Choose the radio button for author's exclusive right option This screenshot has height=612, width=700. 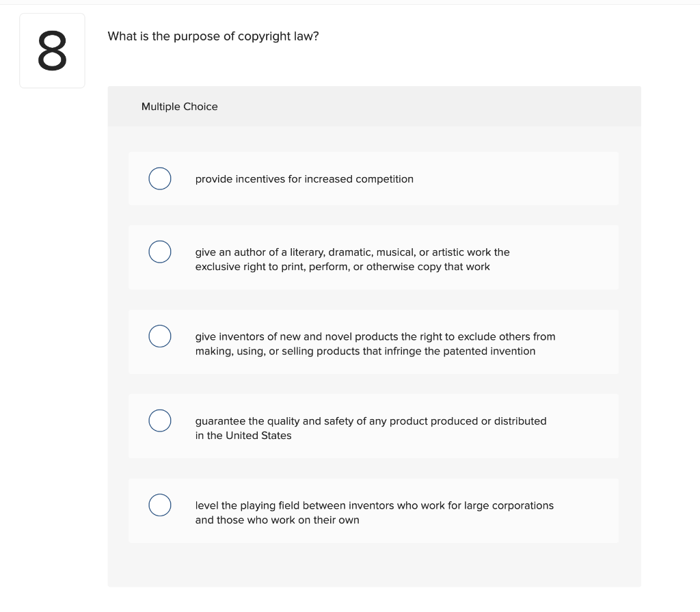click(160, 252)
